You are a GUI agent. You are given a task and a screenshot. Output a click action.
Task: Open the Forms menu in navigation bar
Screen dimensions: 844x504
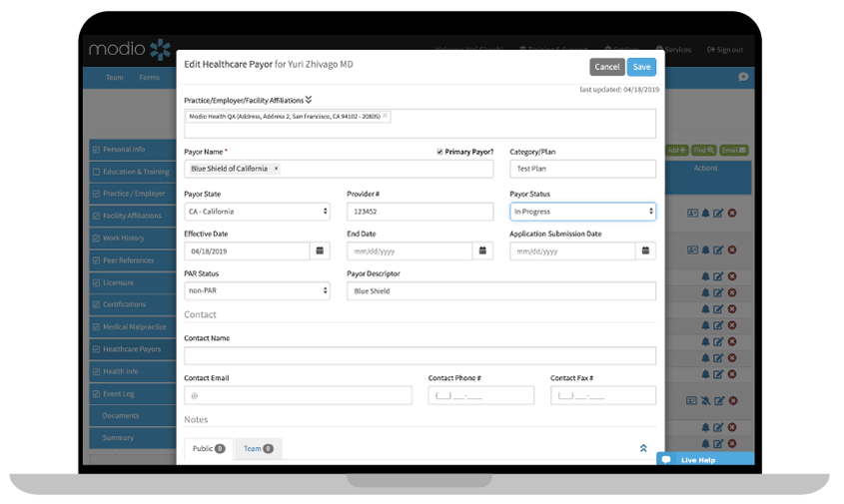(149, 78)
